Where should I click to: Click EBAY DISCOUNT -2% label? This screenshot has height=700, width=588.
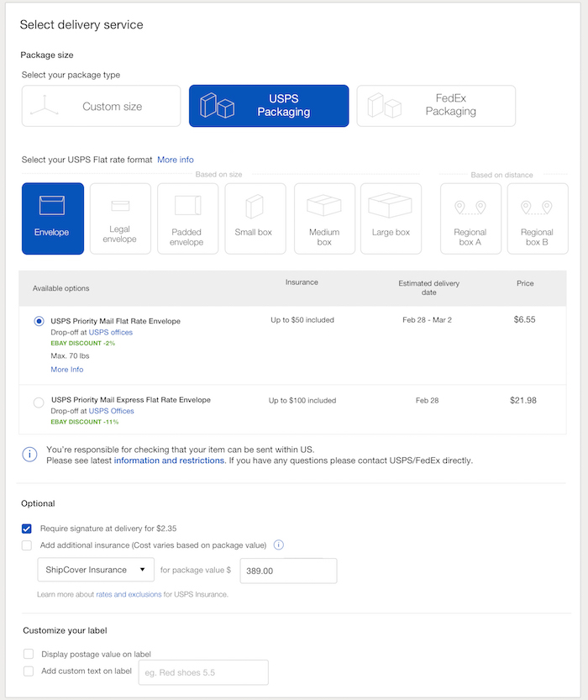pyautogui.click(x=83, y=344)
